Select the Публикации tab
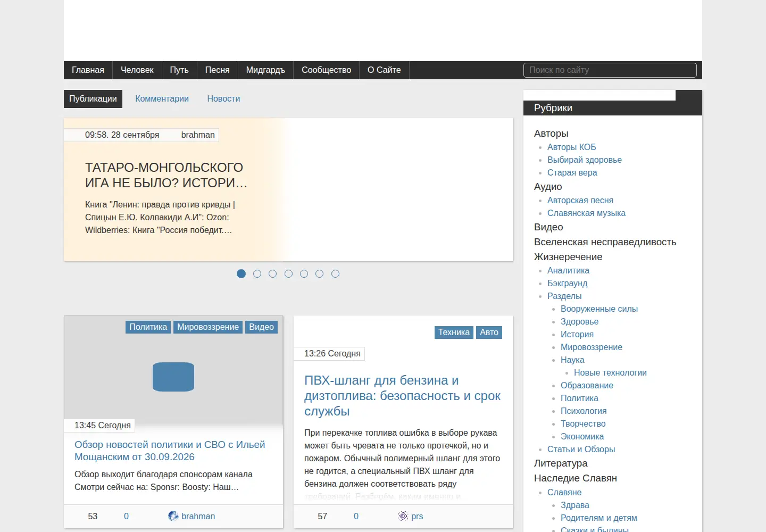The width and height of the screenshot is (766, 532). 93,99
